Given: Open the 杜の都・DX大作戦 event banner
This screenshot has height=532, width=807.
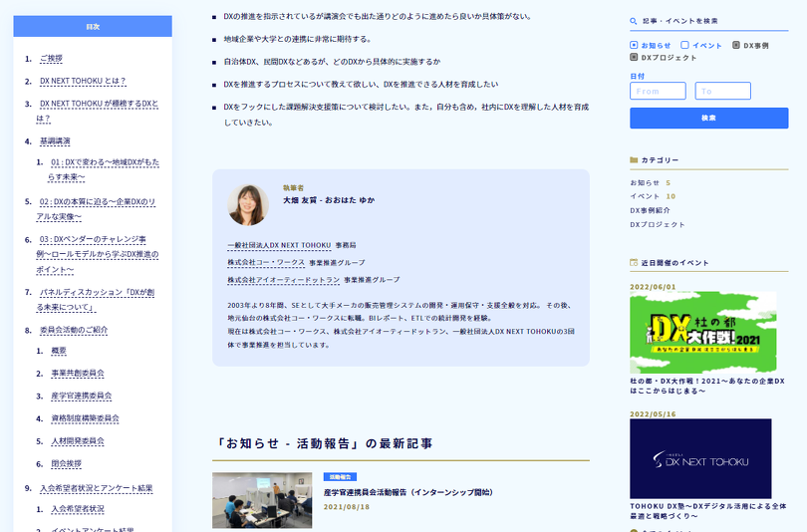Looking at the screenshot, I should point(702,333).
